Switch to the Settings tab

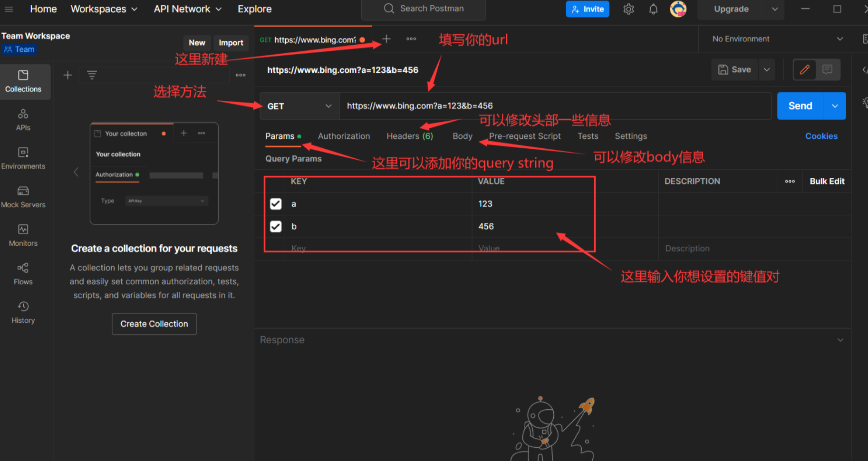tap(631, 136)
